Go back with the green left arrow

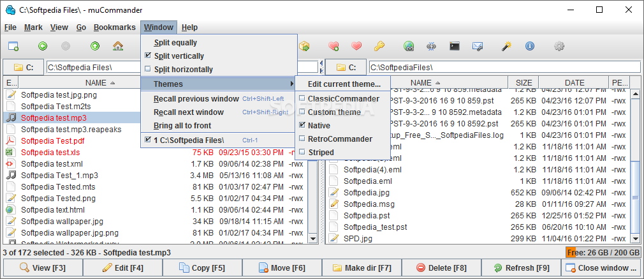point(43,46)
